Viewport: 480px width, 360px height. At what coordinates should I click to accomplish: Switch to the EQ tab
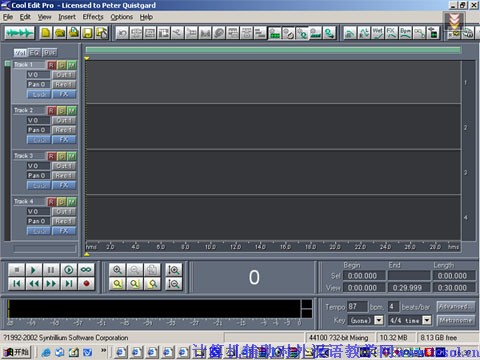(34, 52)
